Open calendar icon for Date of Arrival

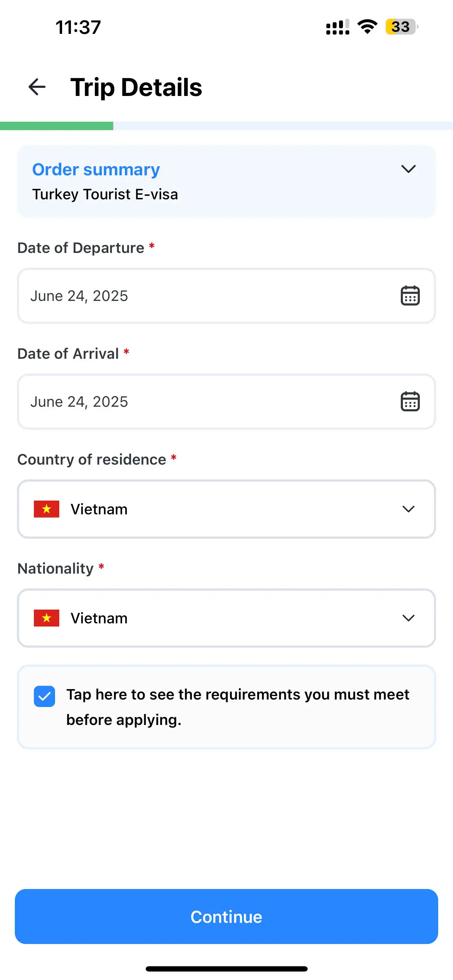click(x=410, y=401)
